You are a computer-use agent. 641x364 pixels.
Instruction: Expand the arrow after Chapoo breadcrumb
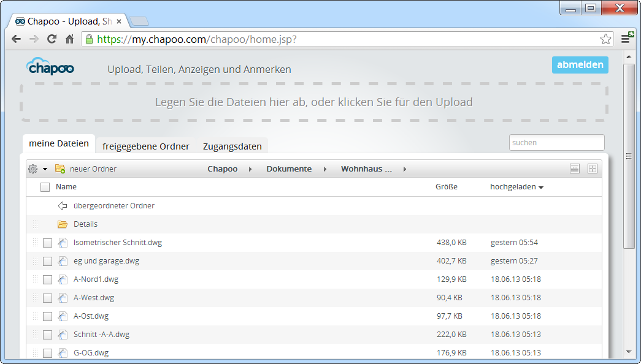(x=250, y=169)
